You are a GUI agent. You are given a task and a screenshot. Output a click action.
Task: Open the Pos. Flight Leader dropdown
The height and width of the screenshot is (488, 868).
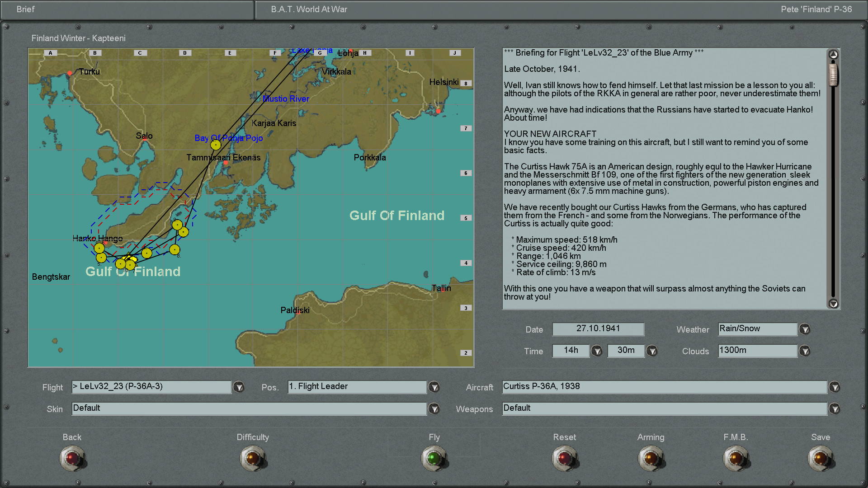tap(434, 387)
